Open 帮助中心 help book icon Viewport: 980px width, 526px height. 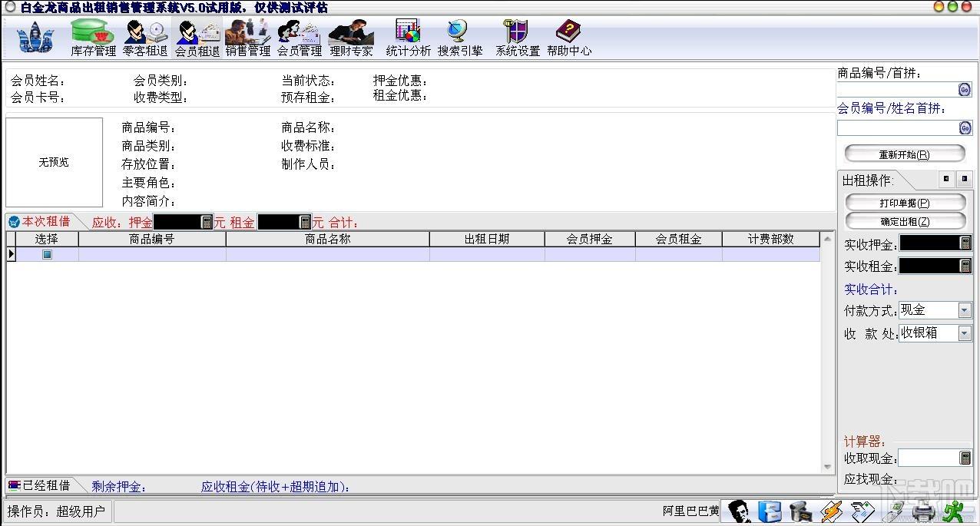pos(569,38)
